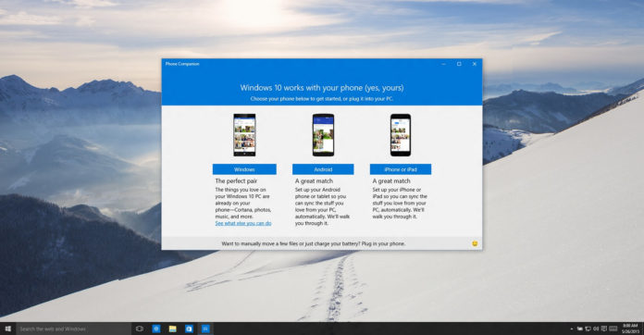
Task: Close the Phone Companion window
Action: pos(475,64)
